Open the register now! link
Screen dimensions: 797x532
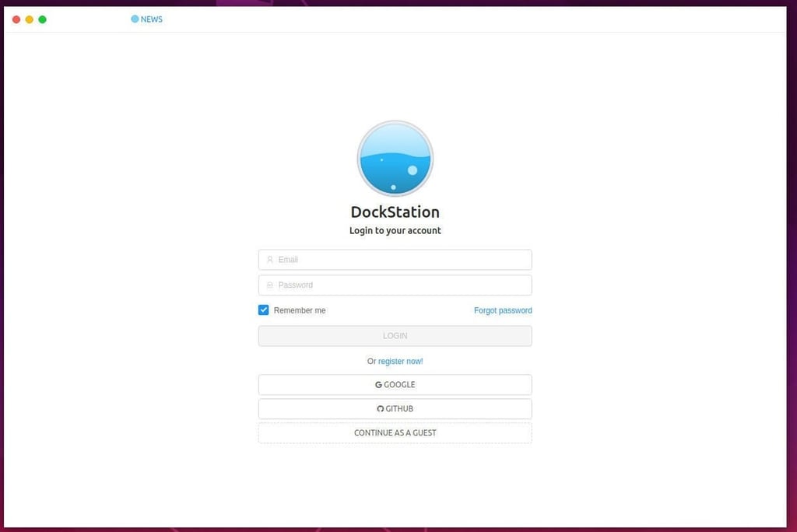pyautogui.click(x=401, y=361)
